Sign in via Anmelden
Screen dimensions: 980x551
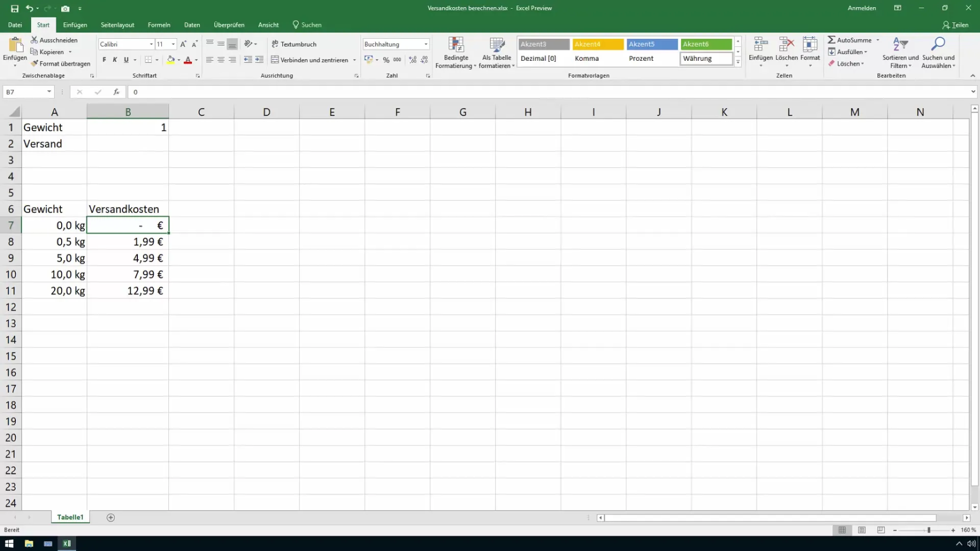pos(862,8)
